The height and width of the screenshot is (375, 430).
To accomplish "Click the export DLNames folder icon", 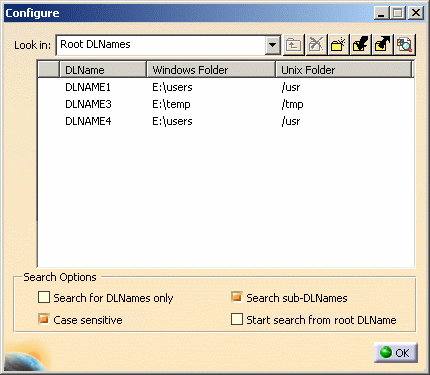I will (383, 45).
